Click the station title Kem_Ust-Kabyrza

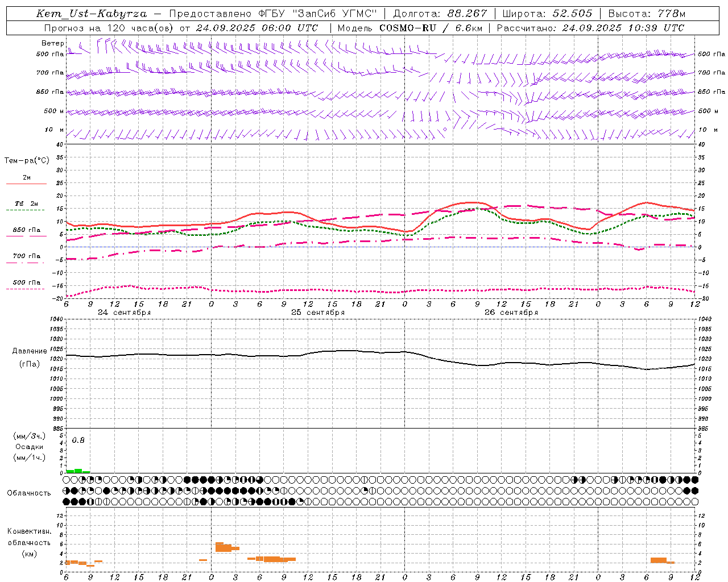pos(92,14)
